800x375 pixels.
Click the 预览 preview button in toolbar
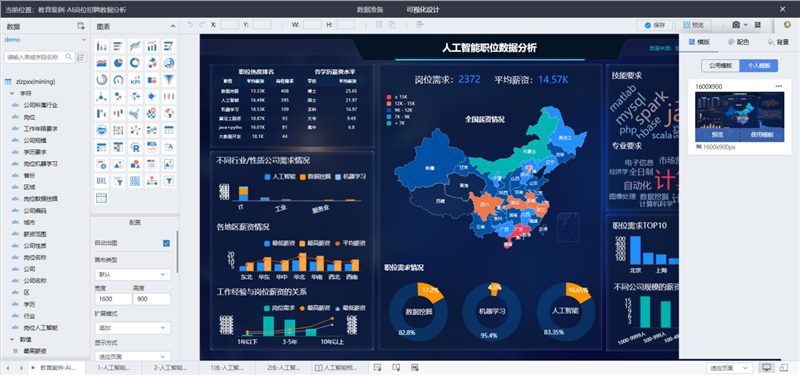tap(693, 24)
